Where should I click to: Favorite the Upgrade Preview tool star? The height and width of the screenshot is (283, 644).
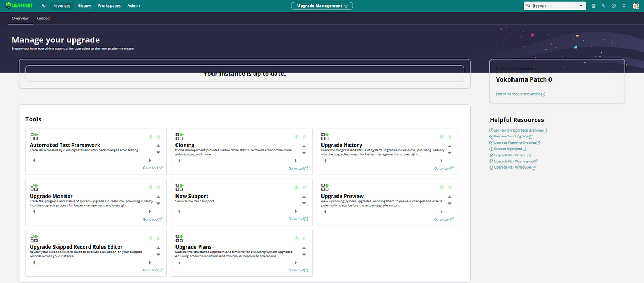(450, 187)
